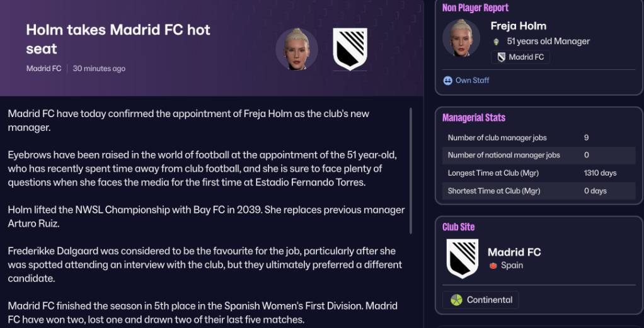Click the article's vertical scrollbar
644x328 pixels.
click(x=411, y=170)
